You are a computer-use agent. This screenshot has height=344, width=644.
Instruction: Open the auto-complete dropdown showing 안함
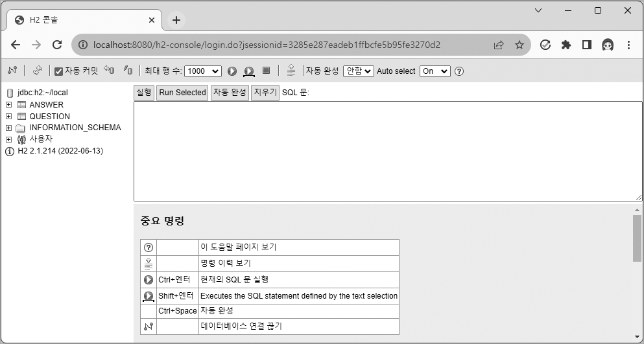click(x=359, y=71)
